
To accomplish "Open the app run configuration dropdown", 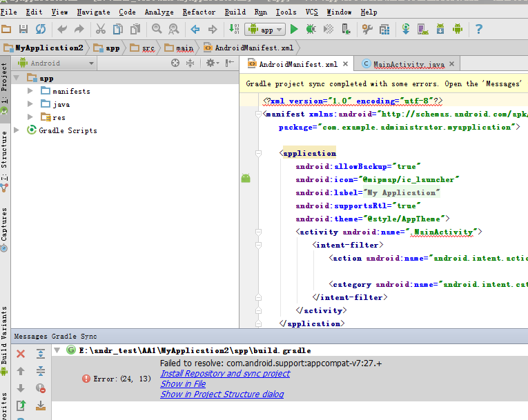I will tap(265, 30).
